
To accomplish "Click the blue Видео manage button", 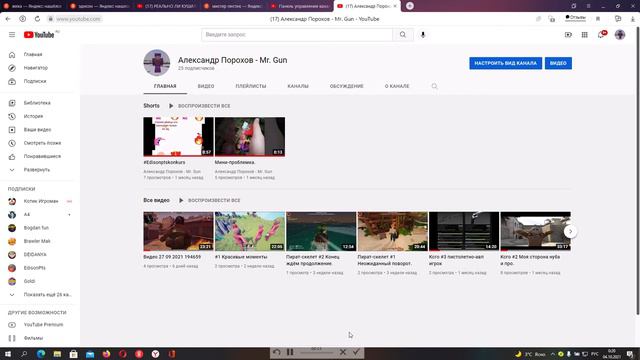I will [558, 63].
